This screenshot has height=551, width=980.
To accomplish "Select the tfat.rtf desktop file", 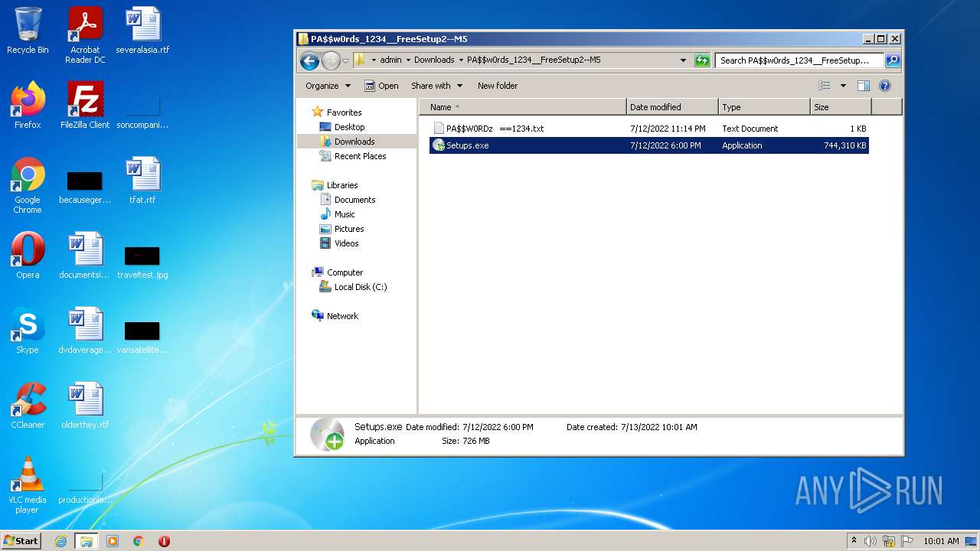I will click(142, 181).
